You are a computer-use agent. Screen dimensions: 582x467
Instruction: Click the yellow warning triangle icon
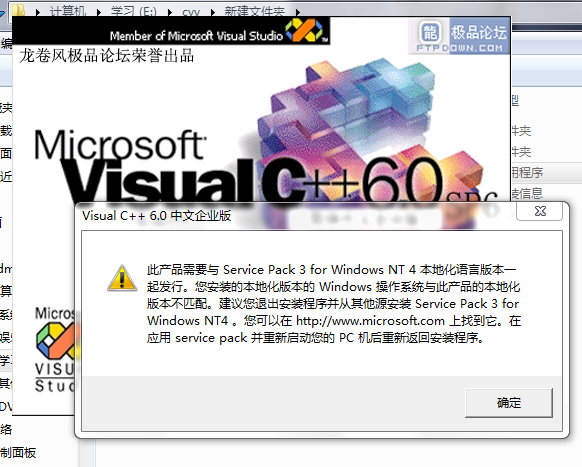(122, 278)
